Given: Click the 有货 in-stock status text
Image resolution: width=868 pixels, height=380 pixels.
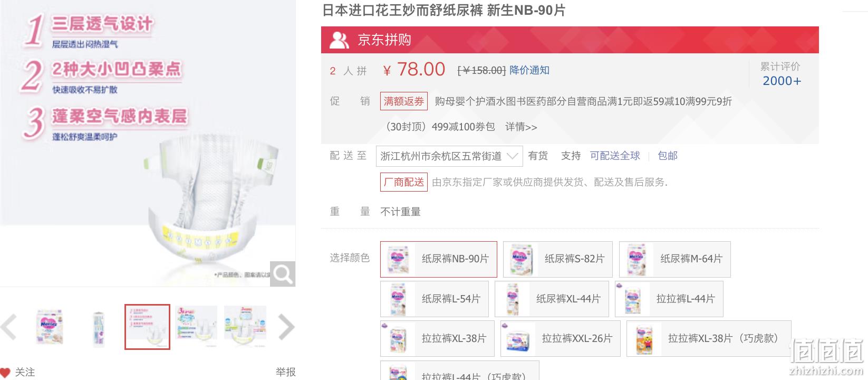Looking at the screenshot, I should [x=538, y=156].
